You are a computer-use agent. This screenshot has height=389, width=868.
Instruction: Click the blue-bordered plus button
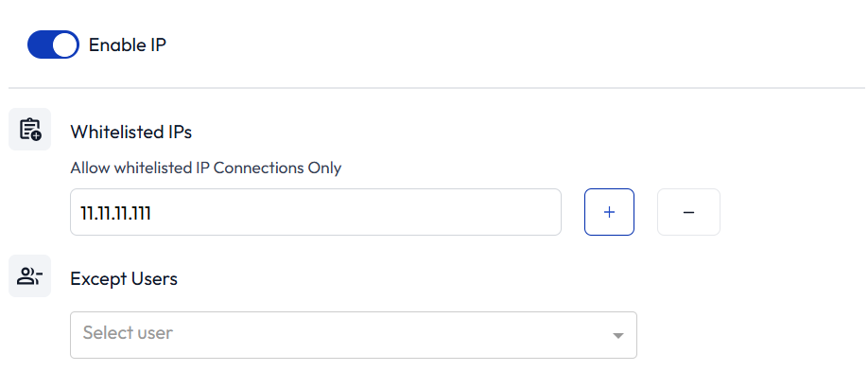609,212
